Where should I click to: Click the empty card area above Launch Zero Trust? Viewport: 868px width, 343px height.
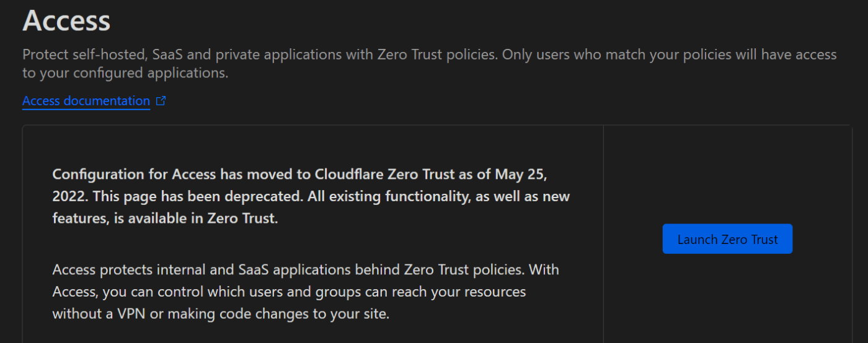tap(727, 173)
